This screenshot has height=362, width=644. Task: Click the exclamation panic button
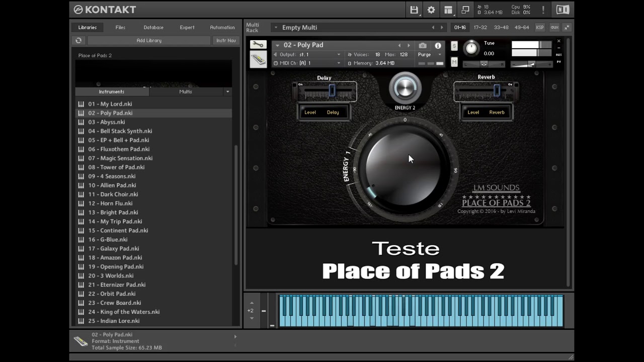coord(543,10)
